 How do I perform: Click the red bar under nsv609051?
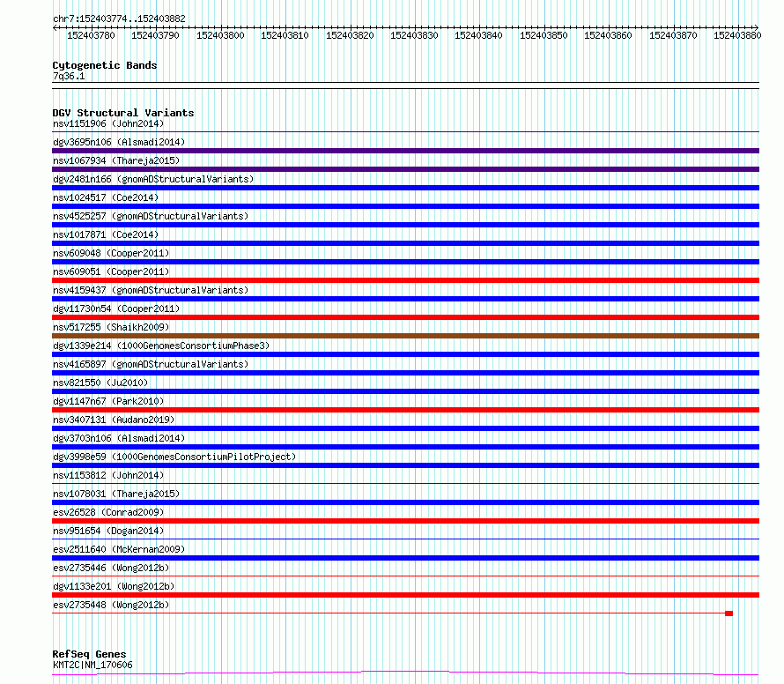[x=405, y=280]
